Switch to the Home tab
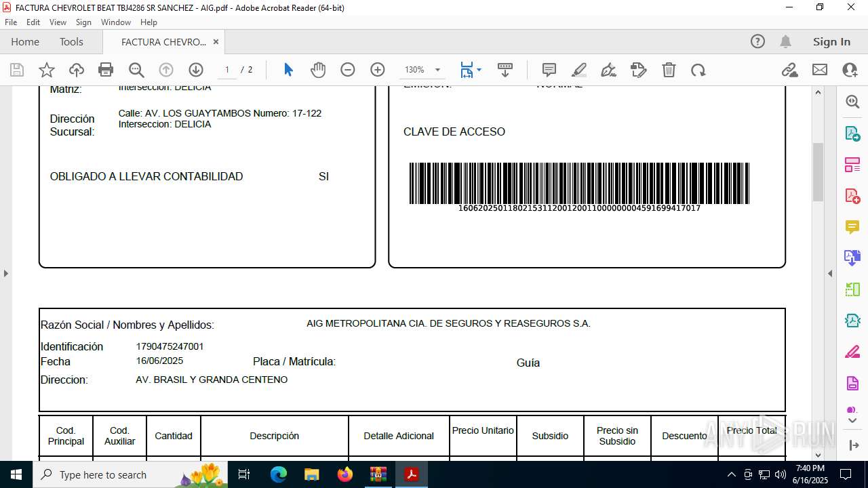Screen dimensions: 868x488 tap(25, 42)
